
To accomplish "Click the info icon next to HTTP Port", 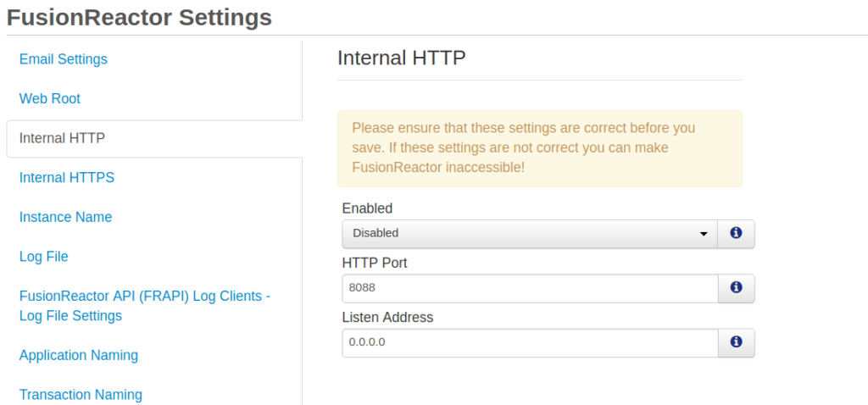I will click(736, 288).
